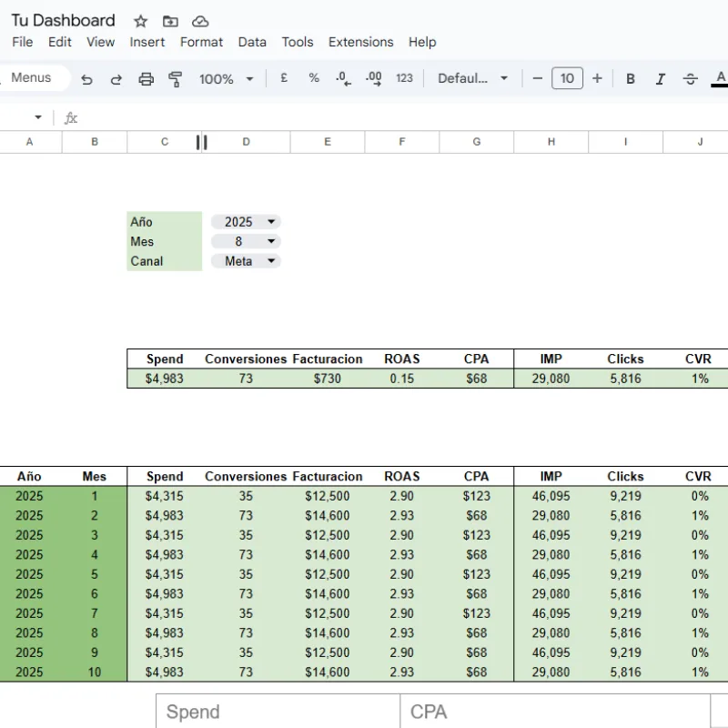Image resolution: width=728 pixels, height=728 pixels.
Task: Select the Paint format roller icon
Action: (176, 79)
